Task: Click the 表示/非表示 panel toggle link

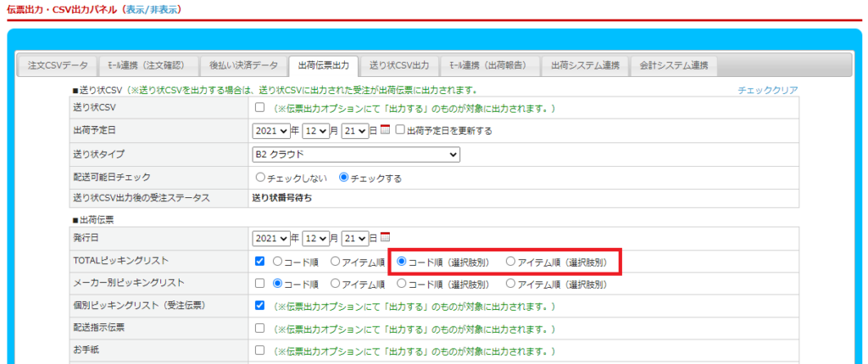Action: (153, 9)
